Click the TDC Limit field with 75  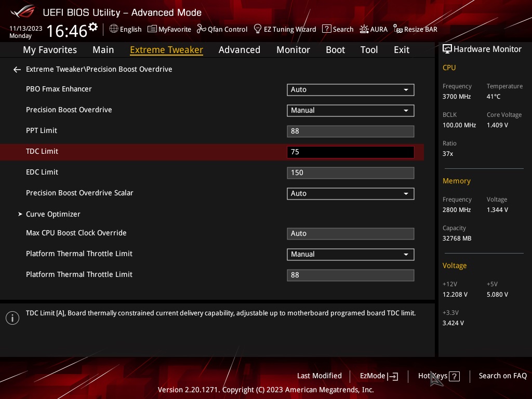pos(351,152)
